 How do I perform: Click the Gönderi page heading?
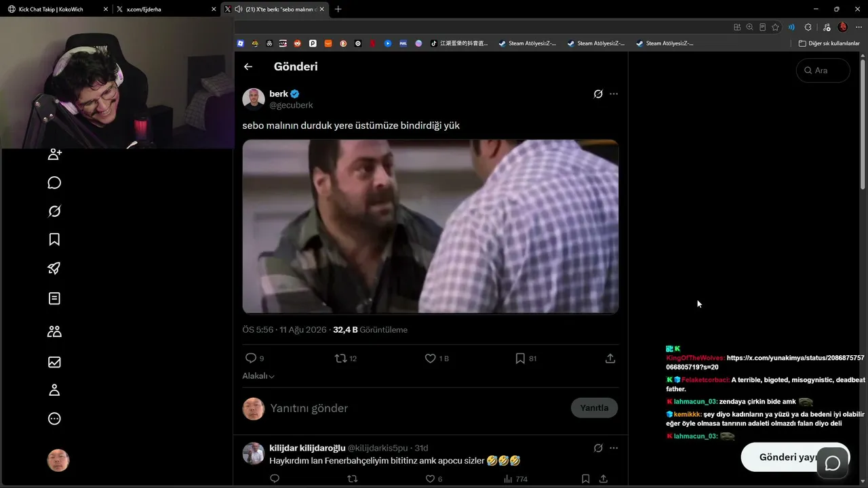click(x=296, y=66)
